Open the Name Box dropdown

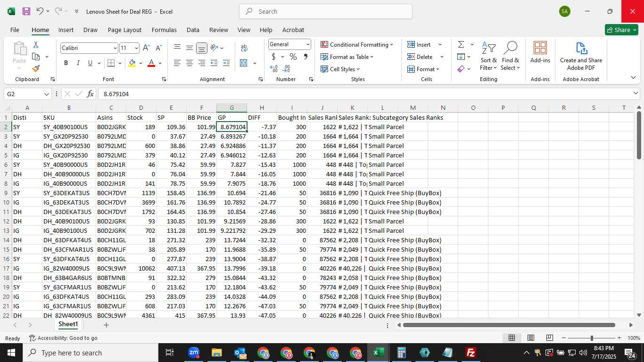(x=46, y=94)
